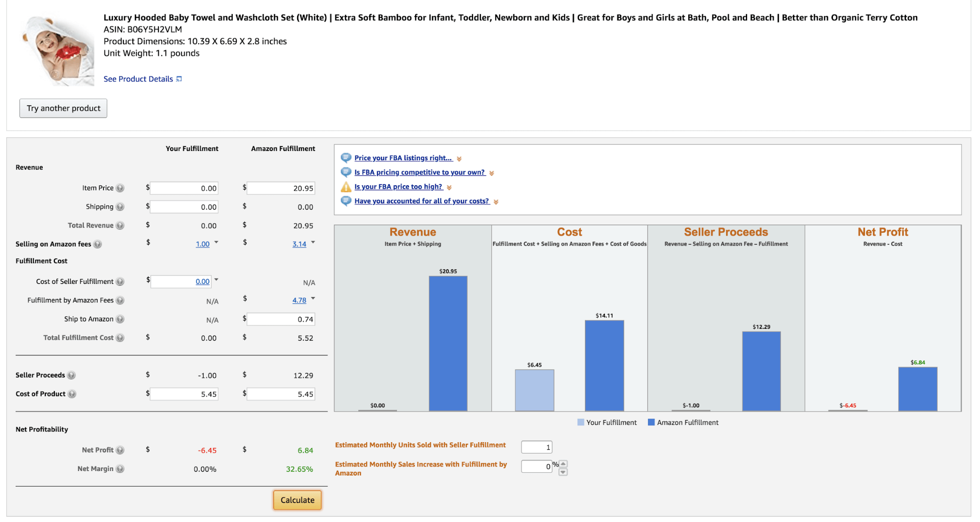Click help icon next to Shipping
Image resolution: width=980 pixels, height=522 pixels.
coord(120,207)
